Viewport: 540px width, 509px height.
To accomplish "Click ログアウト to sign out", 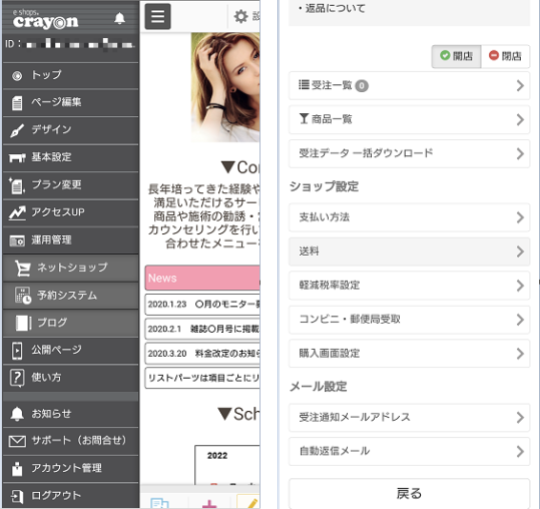I will [x=71, y=496].
